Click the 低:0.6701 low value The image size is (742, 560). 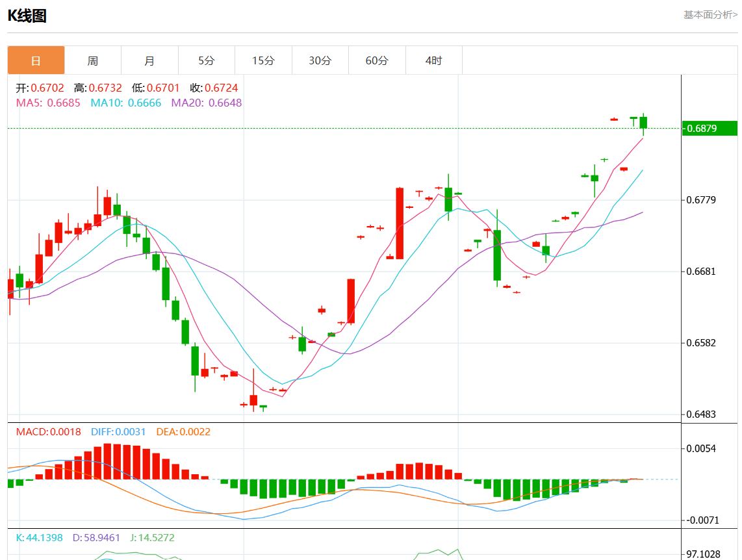(156, 88)
